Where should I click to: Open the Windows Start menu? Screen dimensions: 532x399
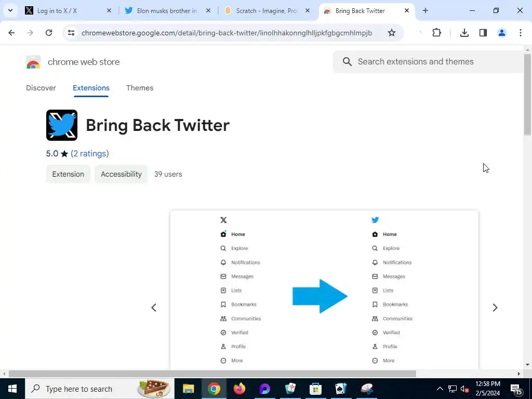click(x=12, y=389)
